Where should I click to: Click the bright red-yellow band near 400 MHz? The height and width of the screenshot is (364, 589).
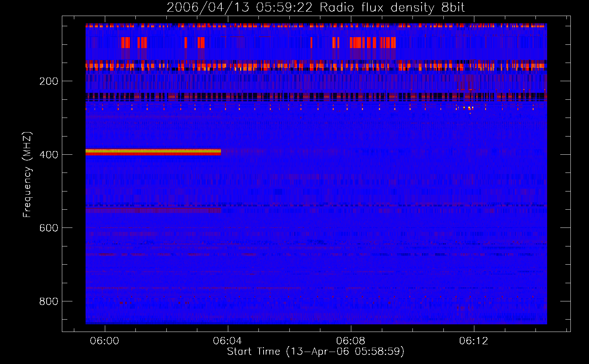click(153, 152)
